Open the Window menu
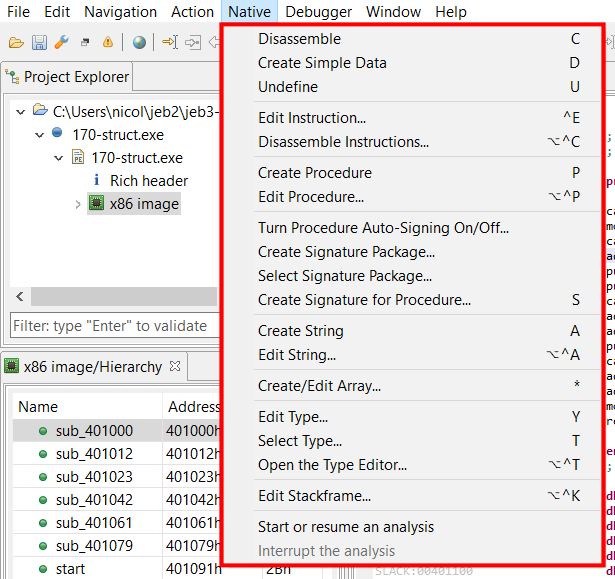Image resolution: width=615 pixels, height=579 pixels. [393, 12]
